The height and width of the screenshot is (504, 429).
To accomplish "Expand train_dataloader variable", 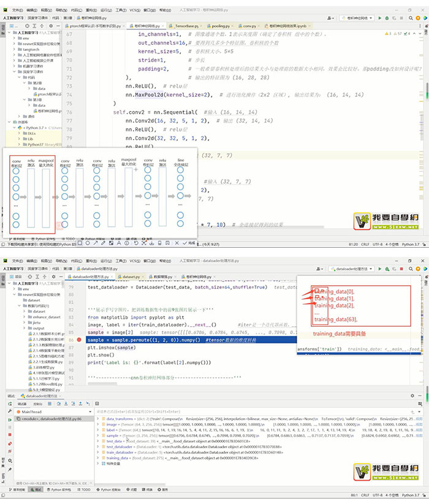I will tap(98, 452).
